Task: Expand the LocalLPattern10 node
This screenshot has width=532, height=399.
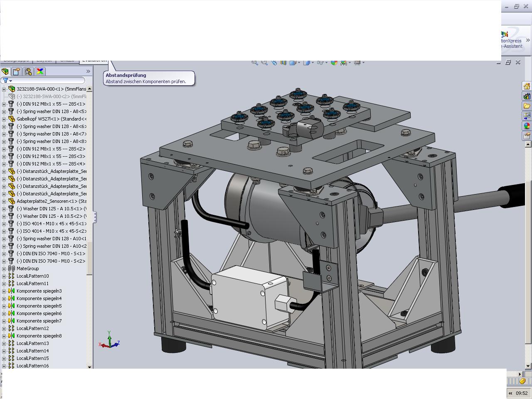Action: pos(4,276)
